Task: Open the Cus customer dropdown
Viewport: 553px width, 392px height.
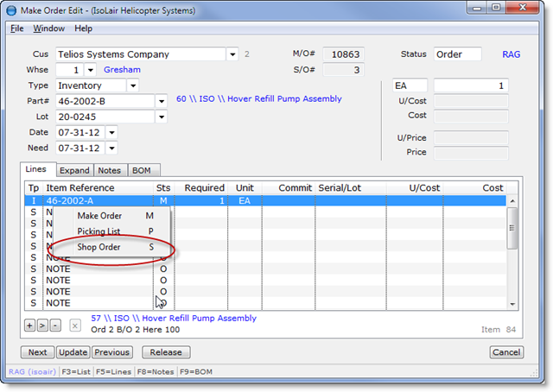Action: point(232,54)
